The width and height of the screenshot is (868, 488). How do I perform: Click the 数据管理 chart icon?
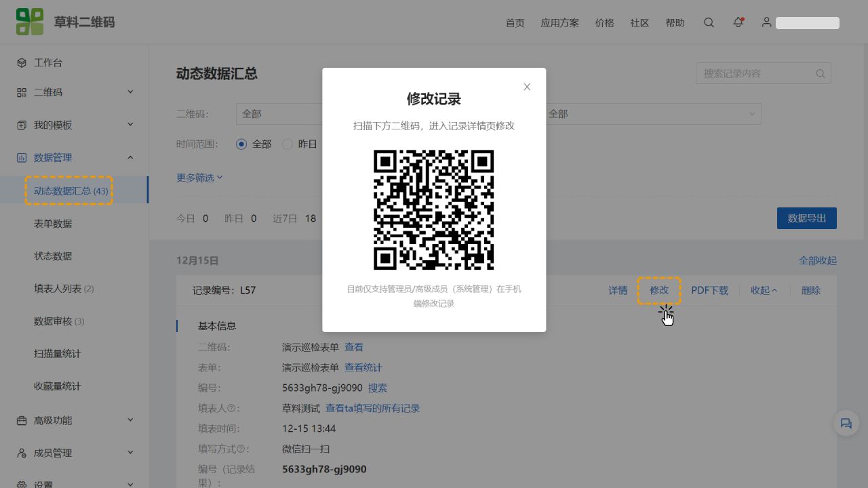[22, 157]
